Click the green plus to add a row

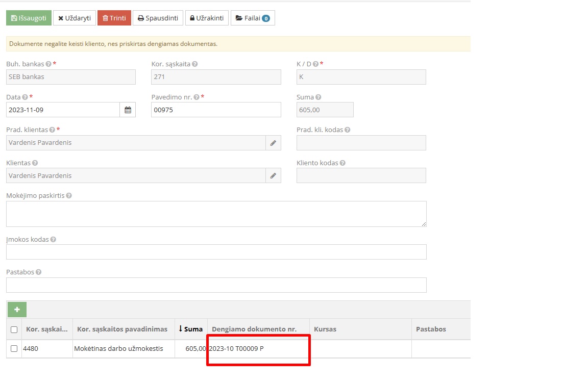(x=17, y=309)
